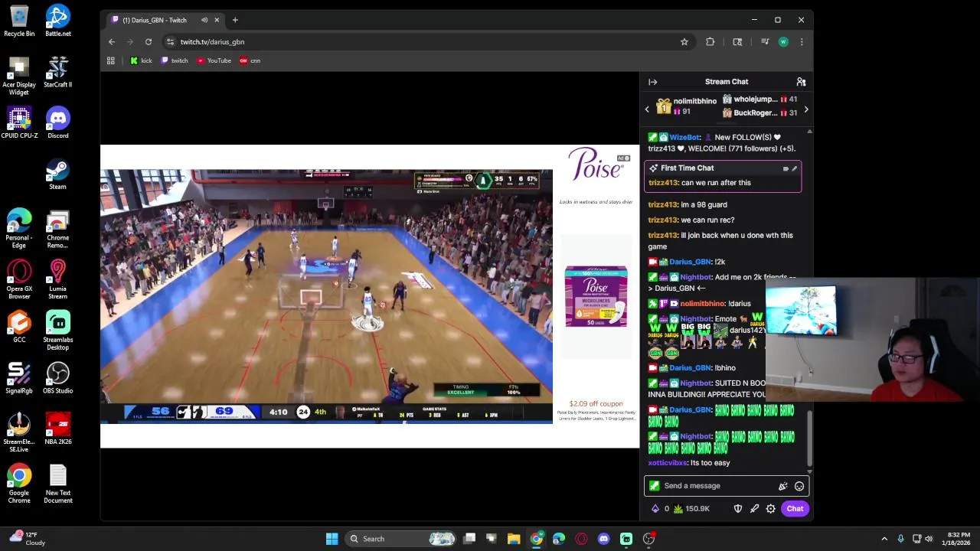The height and width of the screenshot is (551, 980).
Task: Click nolimitbhino in gift leaderboard
Action: point(694,101)
